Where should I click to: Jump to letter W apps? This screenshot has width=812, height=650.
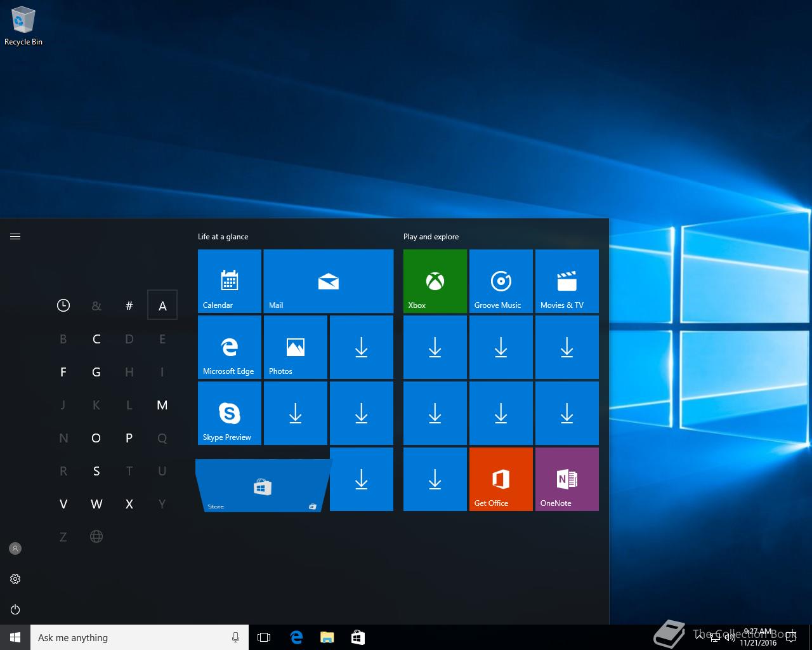coord(96,504)
